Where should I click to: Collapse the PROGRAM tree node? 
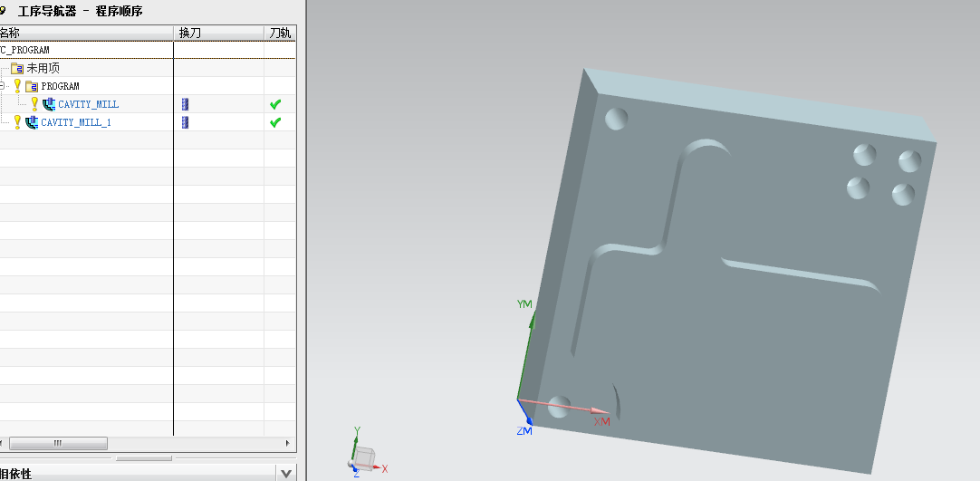click(x=2, y=86)
